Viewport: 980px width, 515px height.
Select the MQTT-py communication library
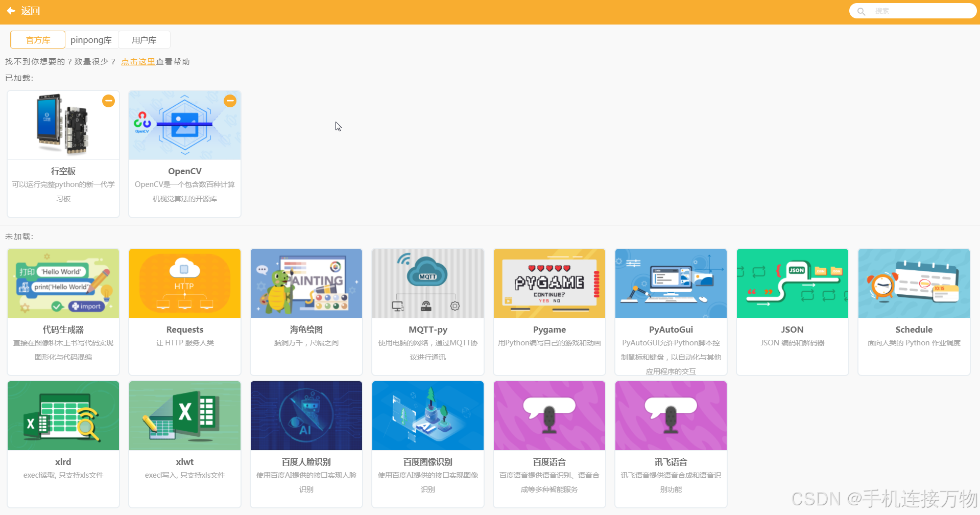[427, 312]
